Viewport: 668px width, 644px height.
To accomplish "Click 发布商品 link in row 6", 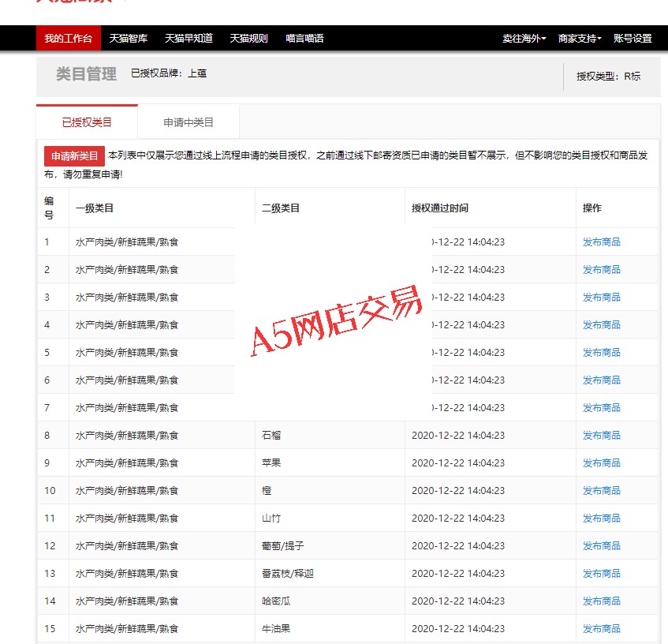I will point(602,380).
